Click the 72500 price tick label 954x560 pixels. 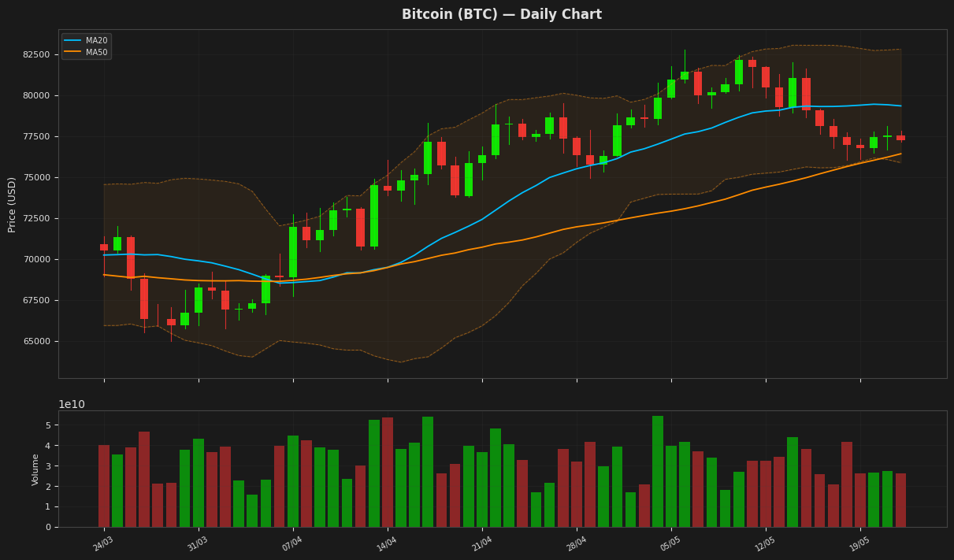(x=37, y=218)
